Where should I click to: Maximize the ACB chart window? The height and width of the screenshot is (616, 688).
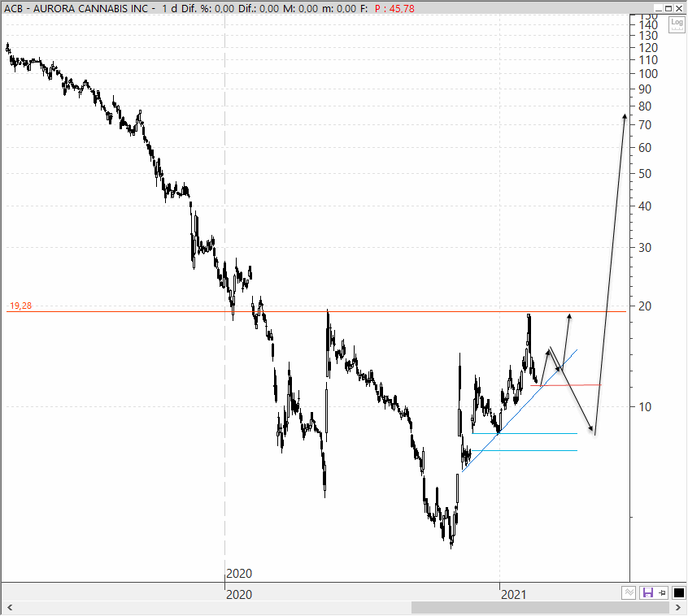[668, 8]
